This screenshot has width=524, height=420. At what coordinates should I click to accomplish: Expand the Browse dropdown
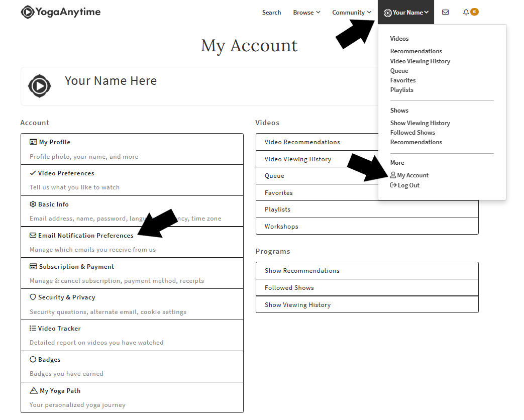click(306, 13)
